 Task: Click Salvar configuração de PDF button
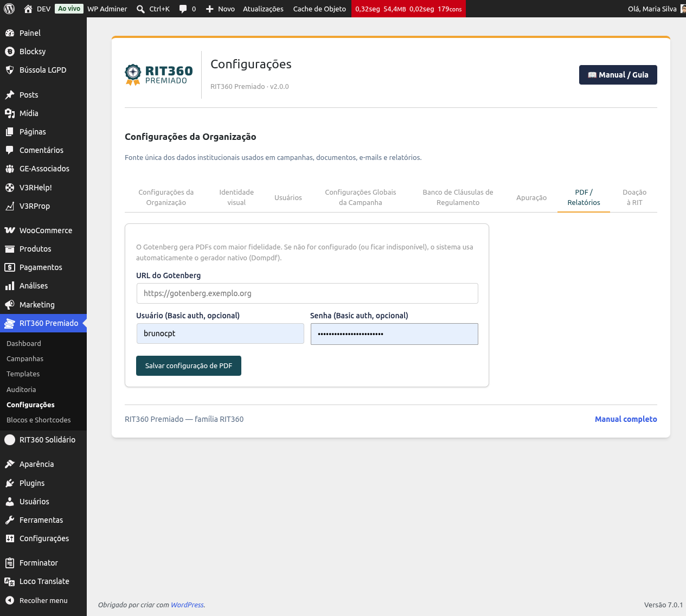189,365
